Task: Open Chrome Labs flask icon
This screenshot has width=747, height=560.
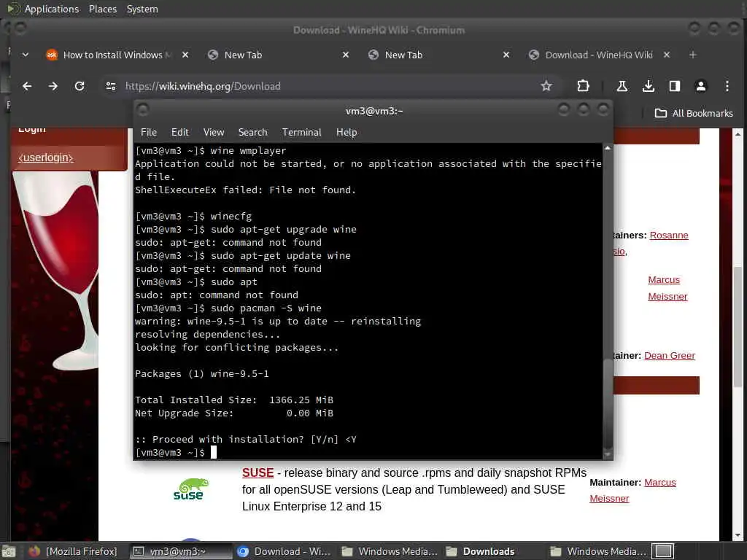Action: coord(622,86)
